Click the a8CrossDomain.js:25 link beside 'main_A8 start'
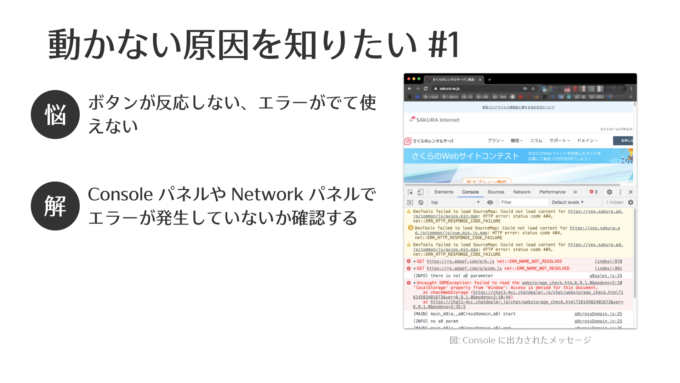The image size is (680, 383). (598, 314)
